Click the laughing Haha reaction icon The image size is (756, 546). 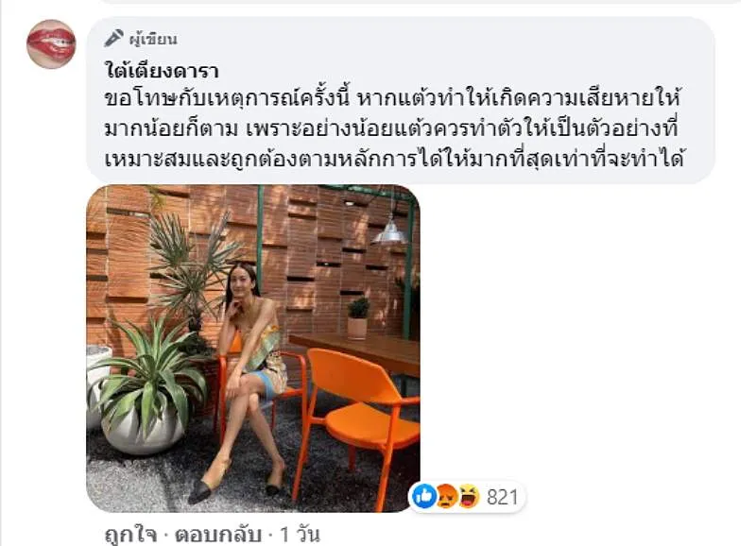coord(468,496)
